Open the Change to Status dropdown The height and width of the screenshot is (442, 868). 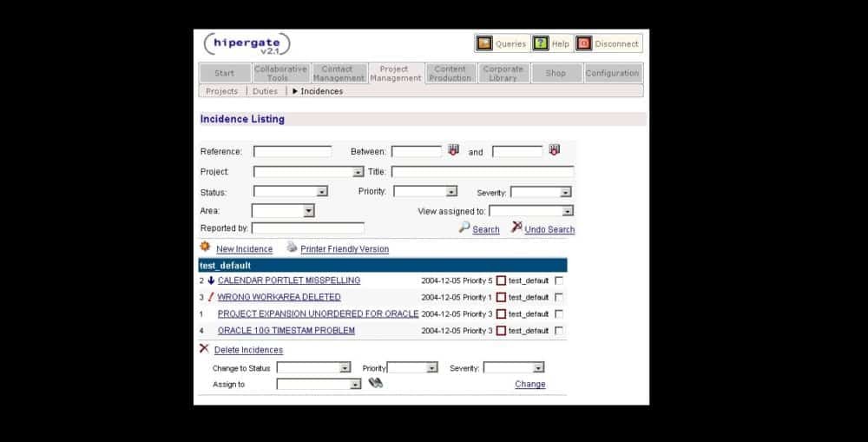point(345,368)
